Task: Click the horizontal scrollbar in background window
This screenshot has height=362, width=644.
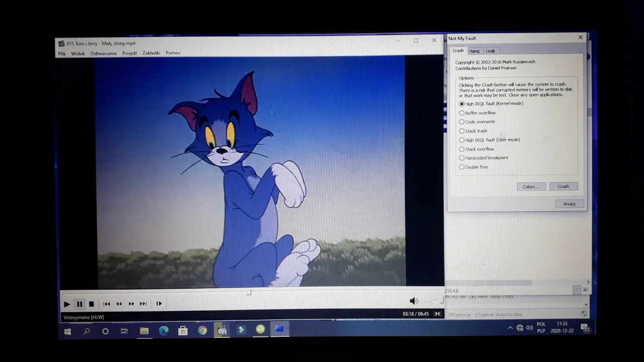Action: 488,283
